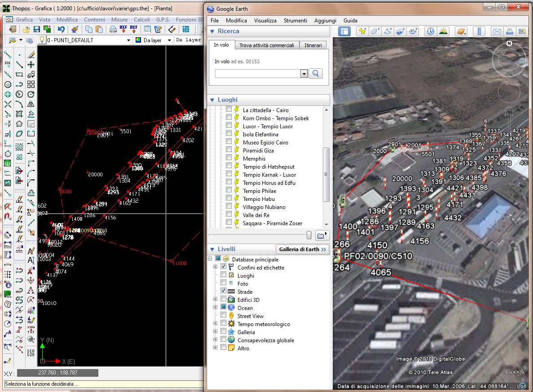This screenshot has height=392, width=533.
Task: Click the Print icon in the Thopos toolbar
Action: [x=113, y=30]
